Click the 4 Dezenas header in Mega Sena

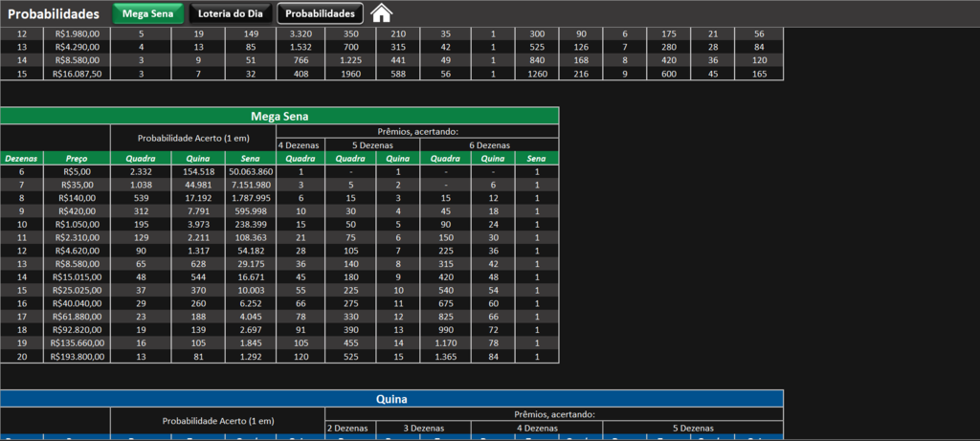(301, 144)
